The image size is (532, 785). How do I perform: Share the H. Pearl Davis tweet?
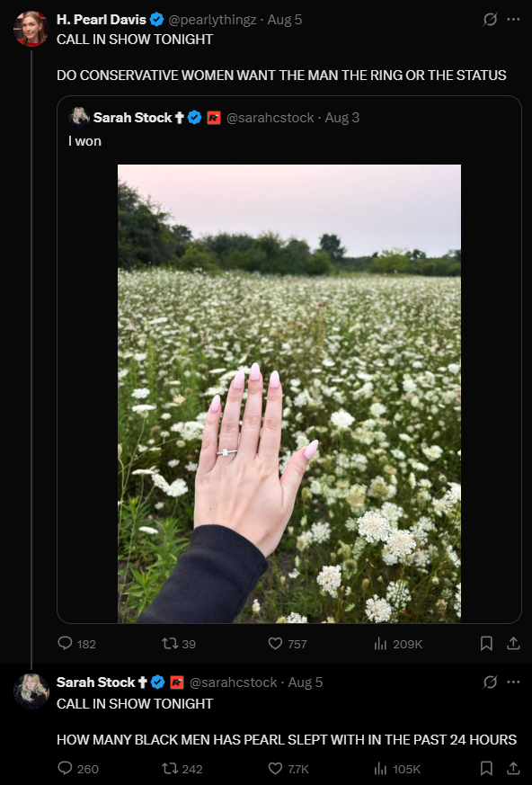pyautogui.click(x=513, y=643)
